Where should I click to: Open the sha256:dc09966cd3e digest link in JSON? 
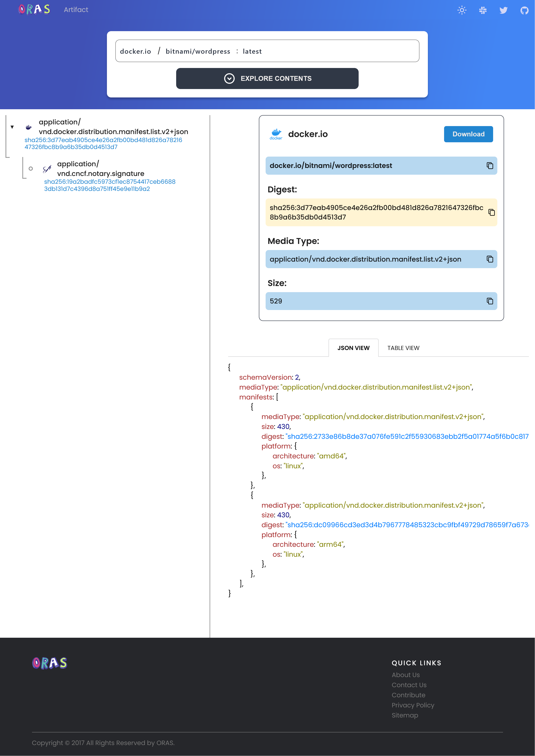click(407, 525)
